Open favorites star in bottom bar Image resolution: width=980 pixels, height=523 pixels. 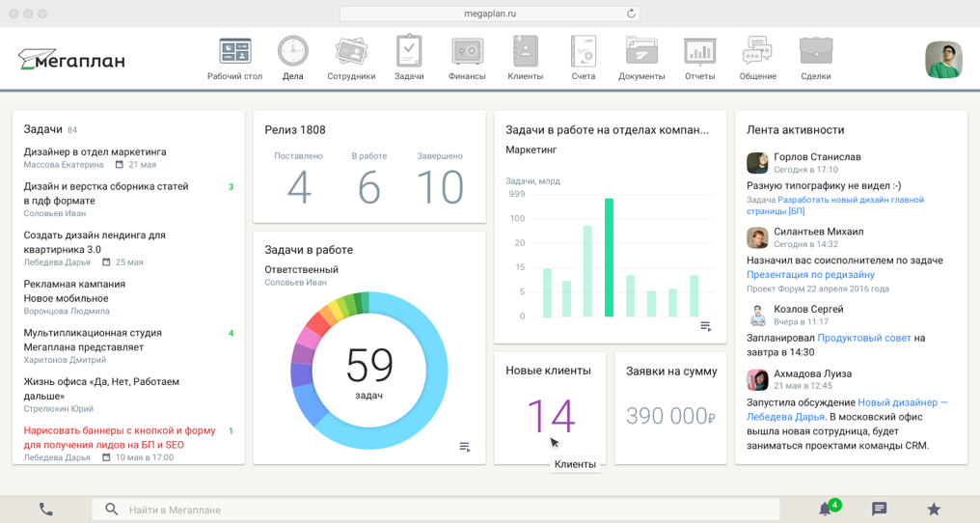pos(933,509)
